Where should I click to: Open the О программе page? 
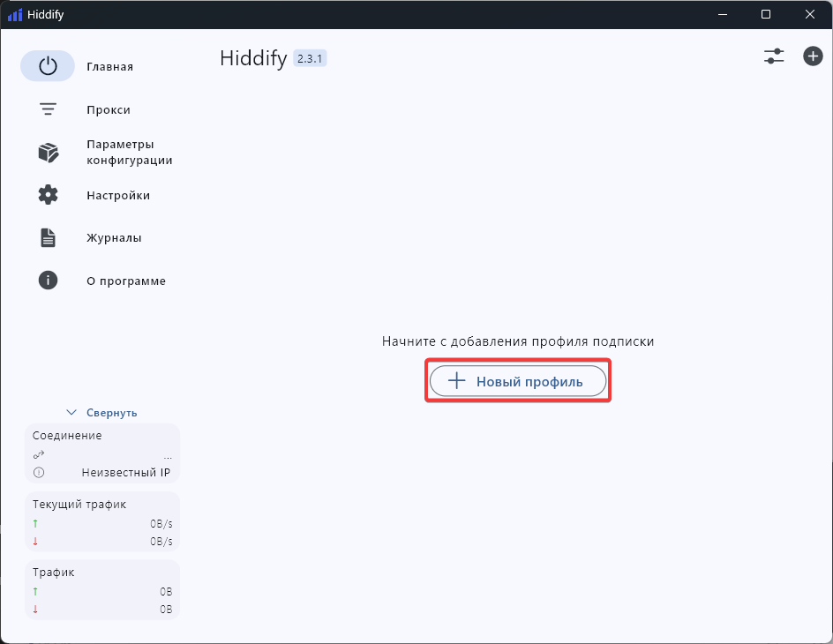[x=126, y=281]
